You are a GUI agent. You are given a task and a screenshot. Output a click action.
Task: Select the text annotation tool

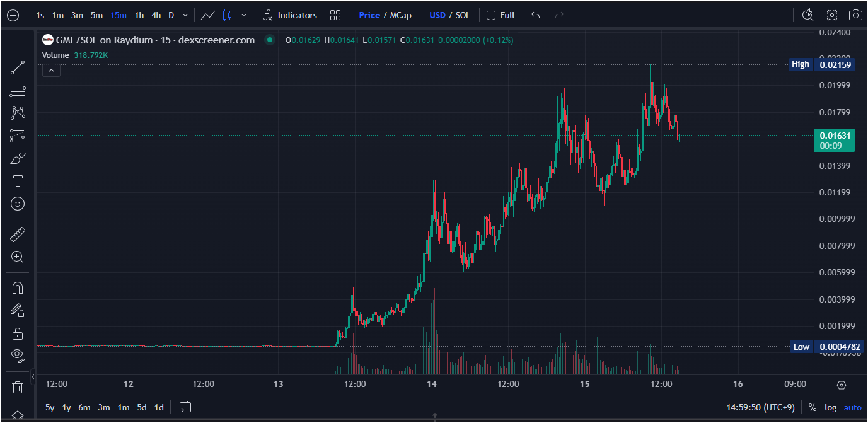point(18,182)
